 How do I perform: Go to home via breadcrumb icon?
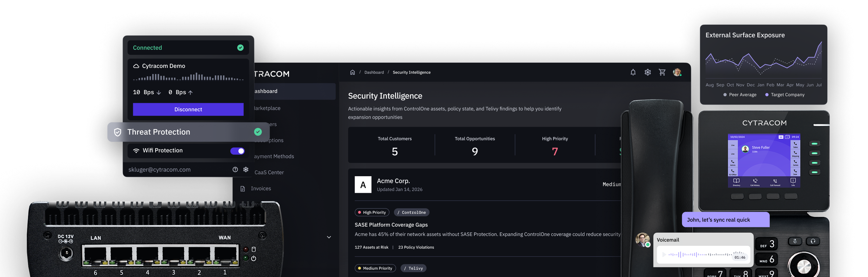(352, 72)
